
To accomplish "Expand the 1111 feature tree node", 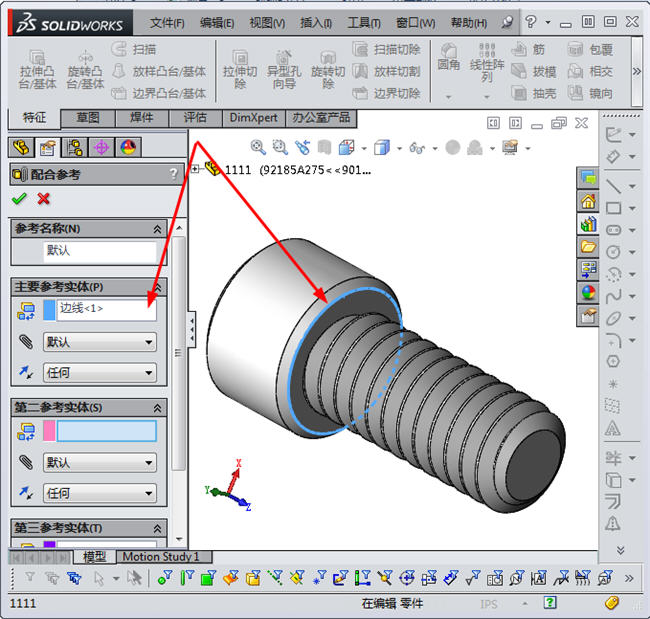I will coord(196,170).
